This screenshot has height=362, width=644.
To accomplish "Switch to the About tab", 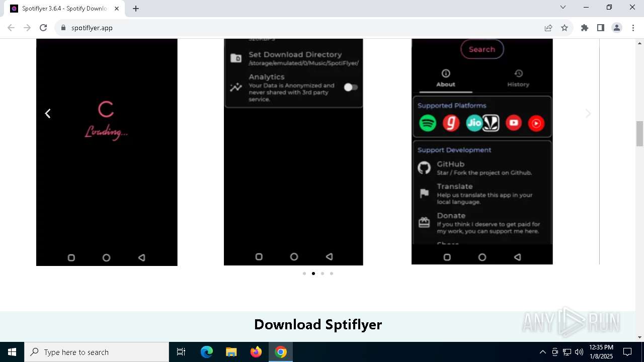I will 446,79.
